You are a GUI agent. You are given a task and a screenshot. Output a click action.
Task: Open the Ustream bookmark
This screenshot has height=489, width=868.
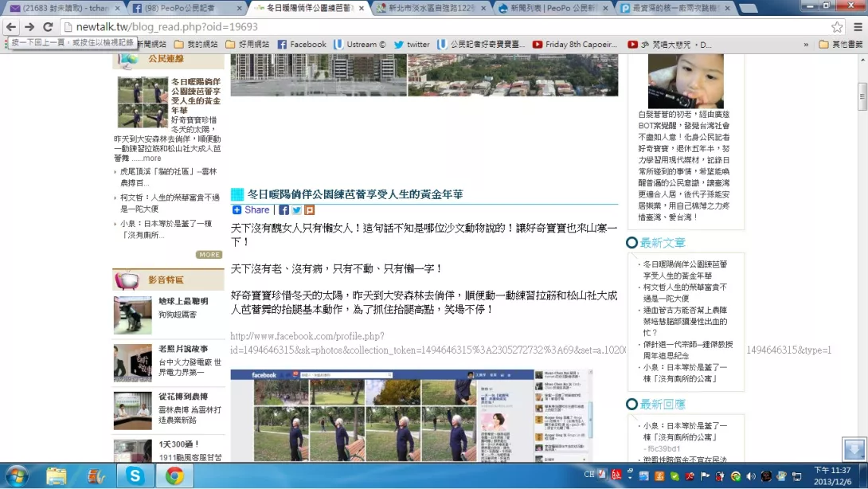pos(360,45)
